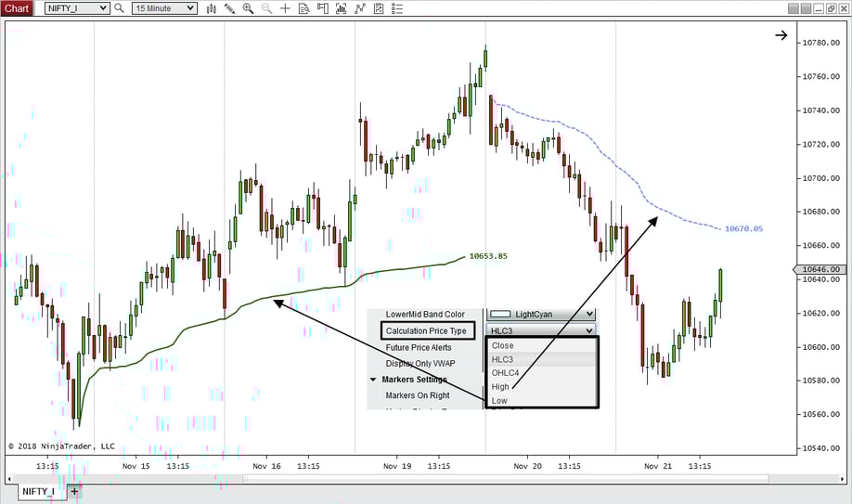Click the horizontal scrollbar thumb
This screenshot has width=852, height=504.
pyautogui.click(x=505, y=479)
